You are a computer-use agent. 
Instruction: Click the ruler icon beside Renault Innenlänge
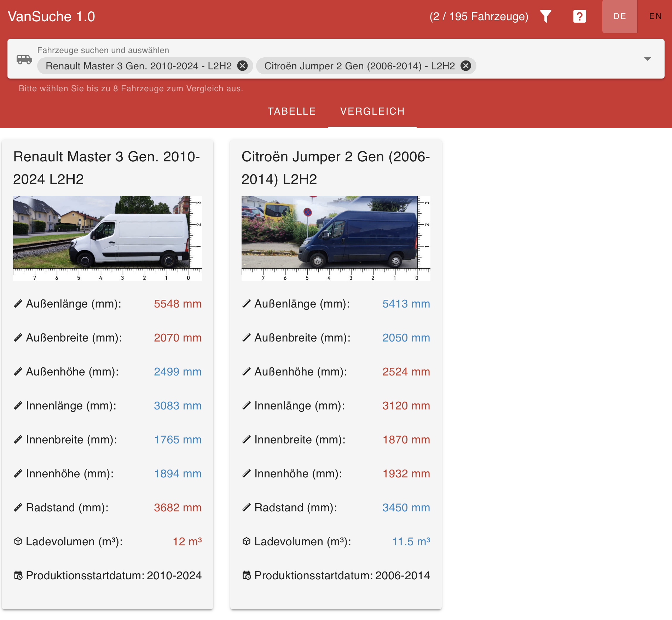(18, 406)
